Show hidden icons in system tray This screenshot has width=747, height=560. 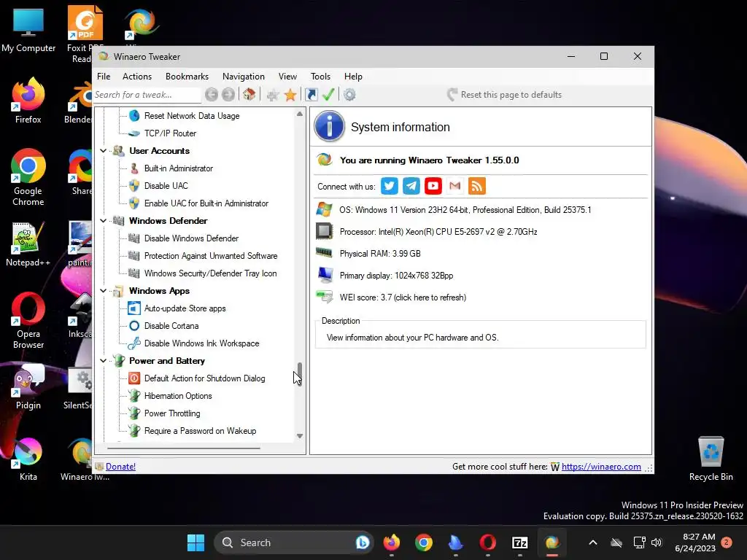click(x=592, y=542)
